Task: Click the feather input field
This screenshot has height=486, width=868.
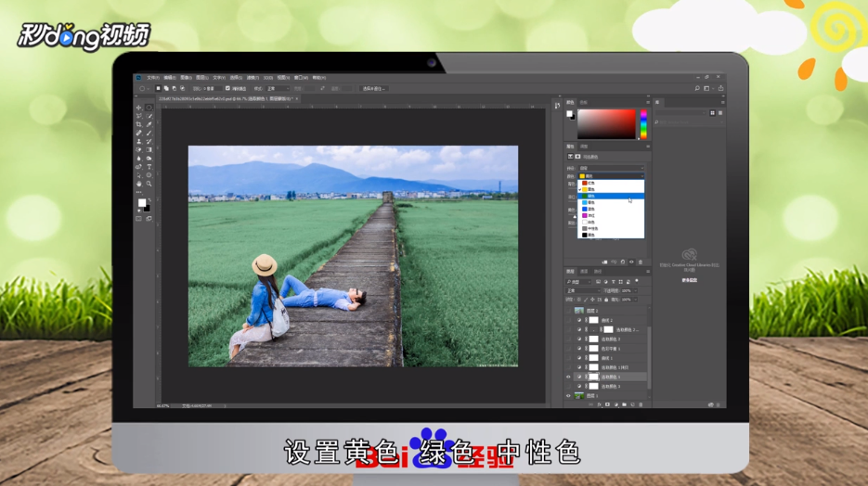Action: 214,88
